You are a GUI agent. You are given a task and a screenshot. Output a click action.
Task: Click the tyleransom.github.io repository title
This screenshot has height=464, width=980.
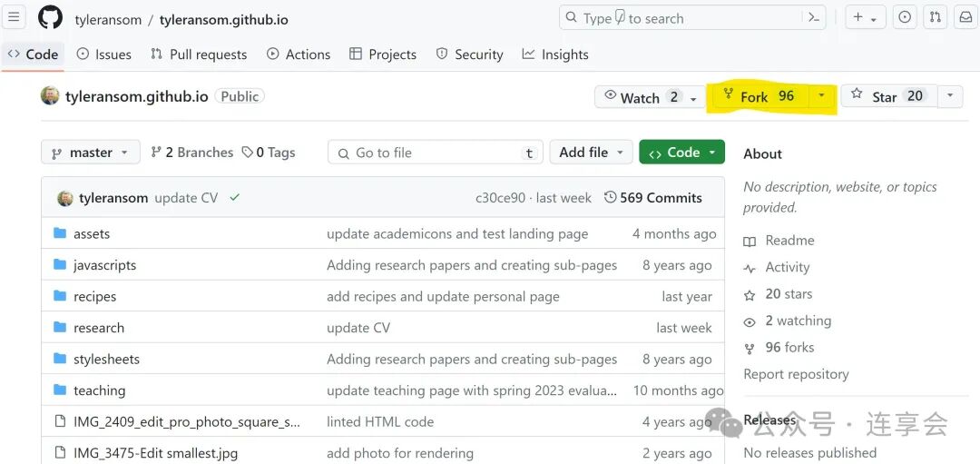tap(136, 96)
